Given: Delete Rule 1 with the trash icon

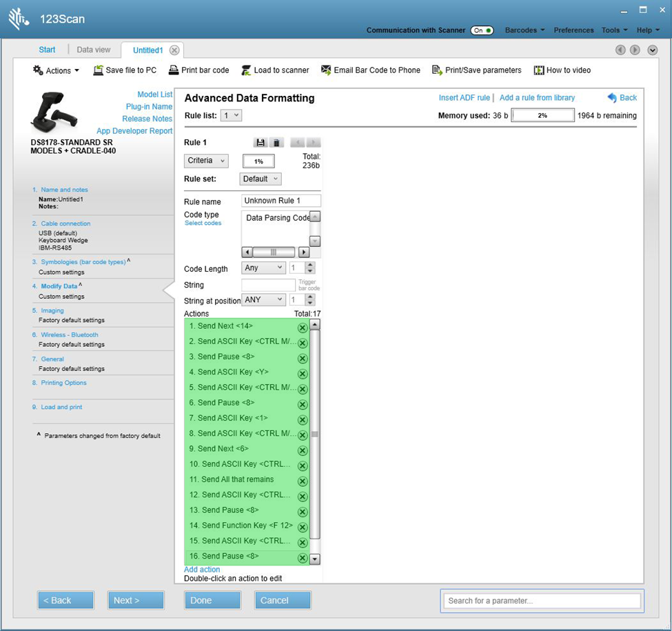Looking at the screenshot, I should [x=276, y=142].
